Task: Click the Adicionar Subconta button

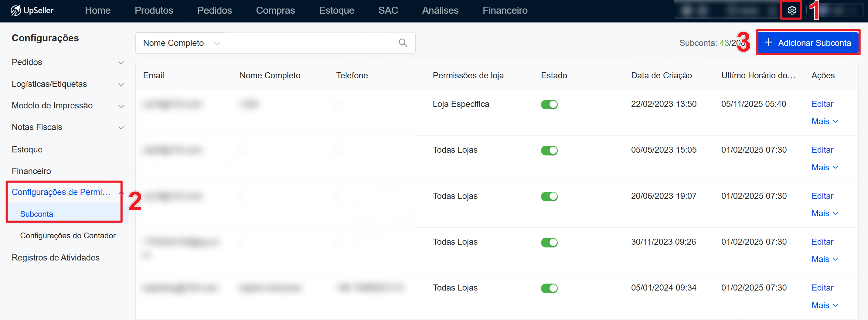Action: 808,43
